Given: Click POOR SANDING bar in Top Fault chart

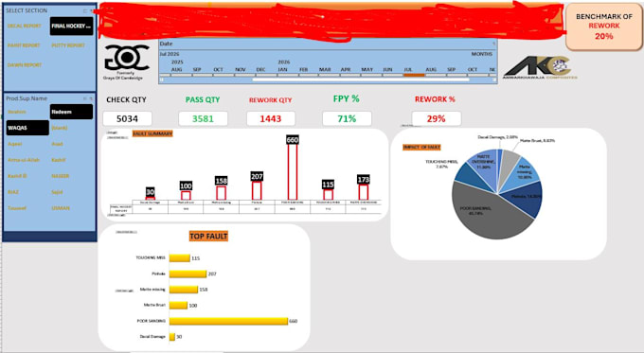Looking at the screenshot, I should tap(228, 321).
